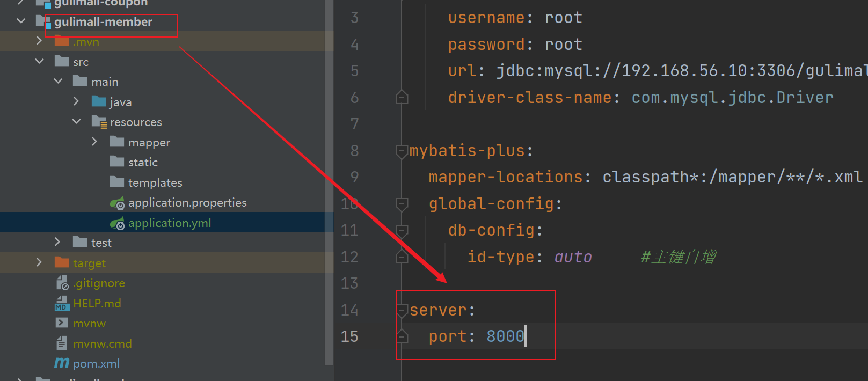Select the java folder label
Viewport: 868px width, 381px height.
tap(120, 102)
